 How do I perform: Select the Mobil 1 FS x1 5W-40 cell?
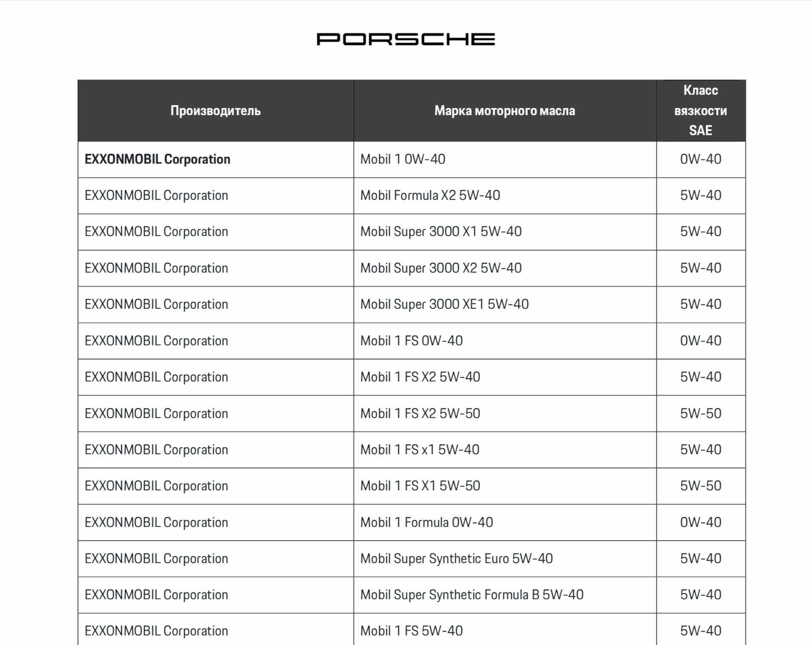[420, 449]
